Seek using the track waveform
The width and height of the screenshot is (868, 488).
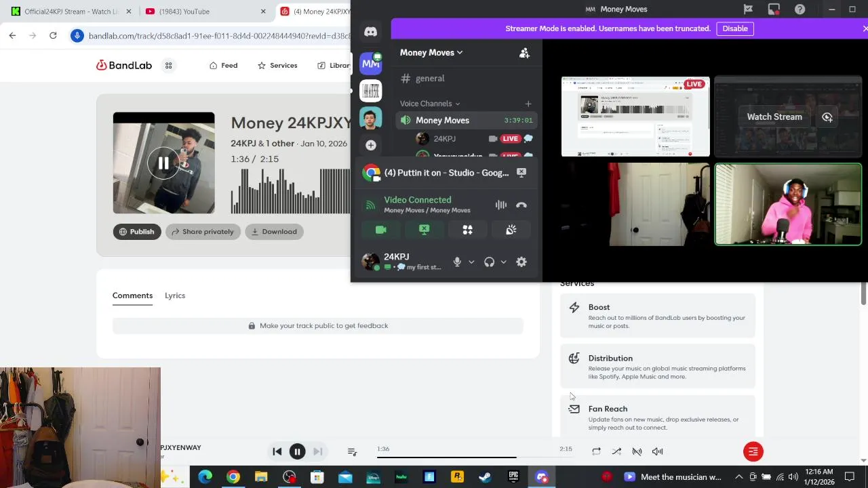tap(291, 190)
